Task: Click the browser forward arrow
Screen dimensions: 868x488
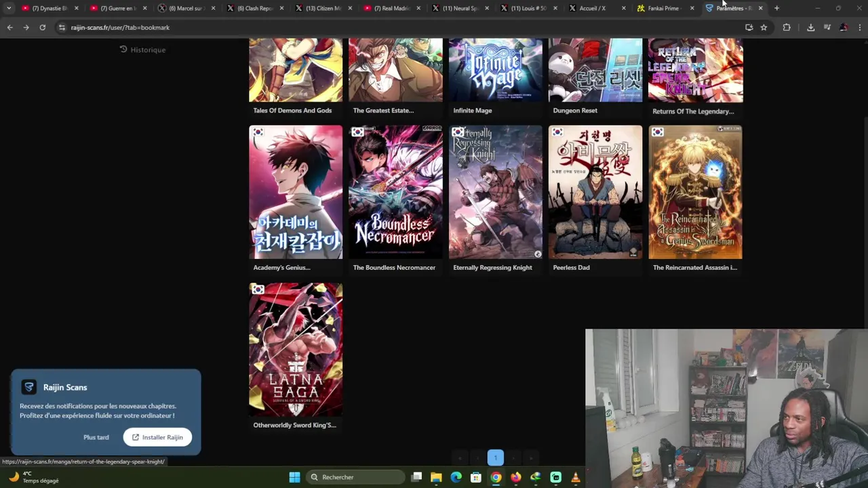Action: coord(26,27)
